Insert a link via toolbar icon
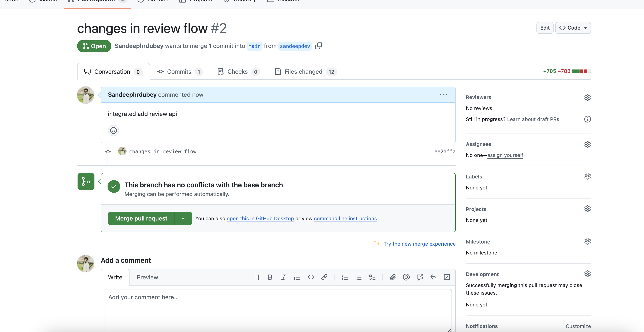 324,277
